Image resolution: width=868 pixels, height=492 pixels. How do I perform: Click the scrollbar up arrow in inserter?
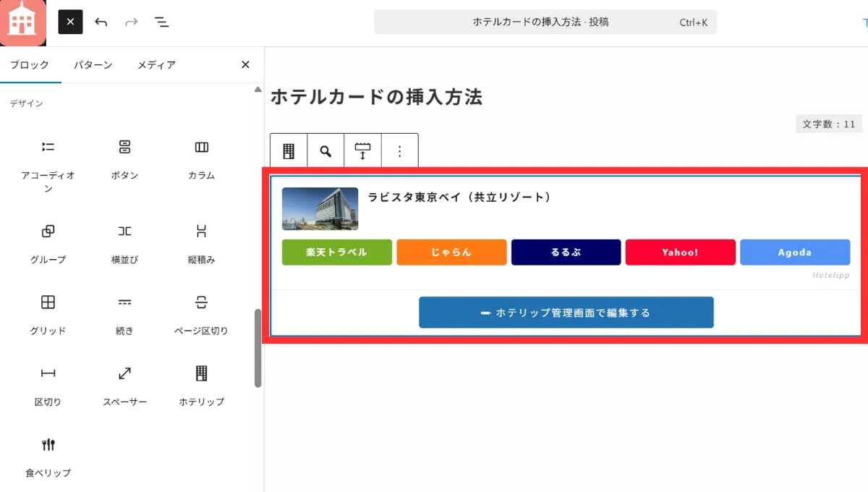tap(258, 90)
